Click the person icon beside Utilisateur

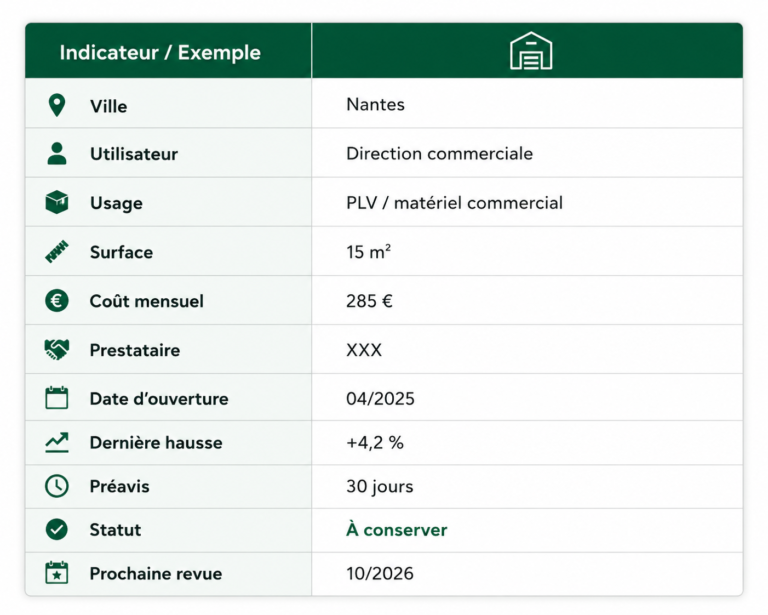point(57,153)
